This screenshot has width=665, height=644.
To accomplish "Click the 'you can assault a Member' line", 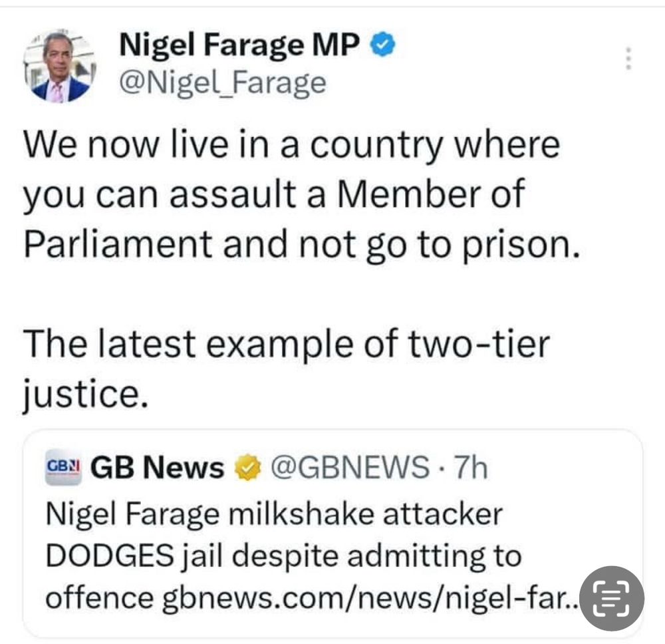I will (x=274, y=196).
